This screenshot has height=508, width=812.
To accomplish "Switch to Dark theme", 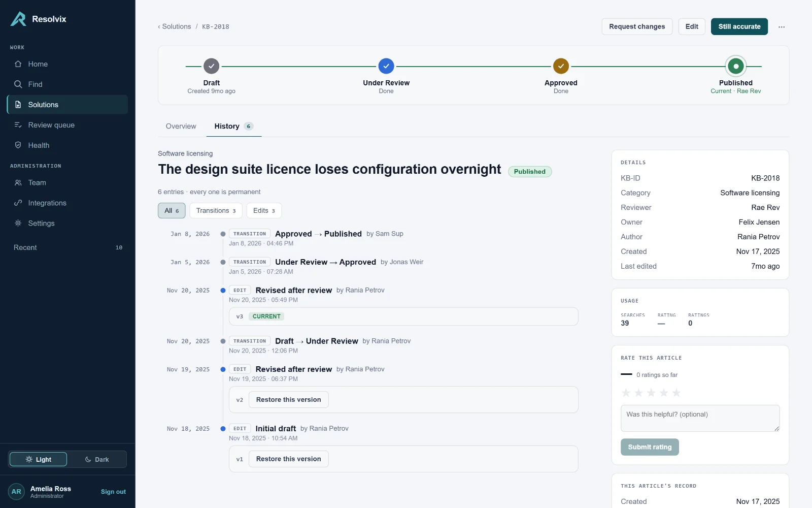I will coord(97,459).
